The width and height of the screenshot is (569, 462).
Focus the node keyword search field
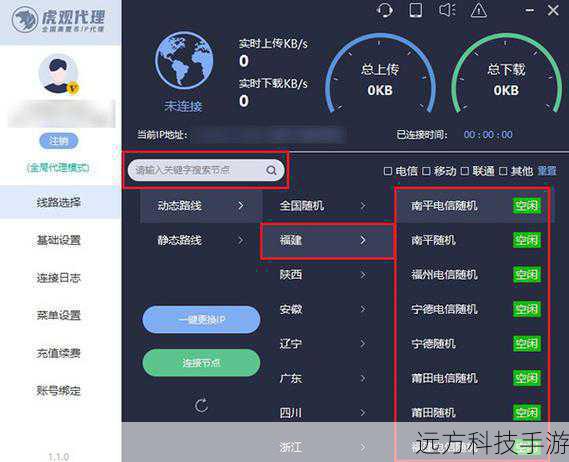coord(206,170)
